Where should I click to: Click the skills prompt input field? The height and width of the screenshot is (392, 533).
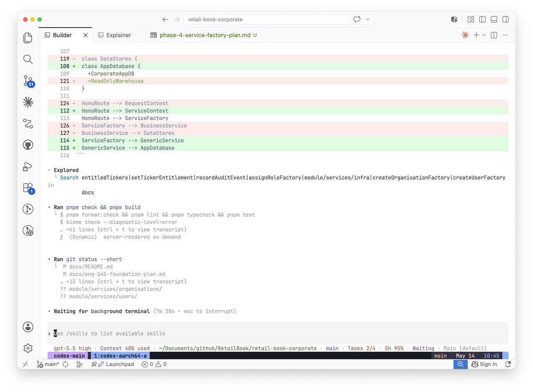pos(278,333)
